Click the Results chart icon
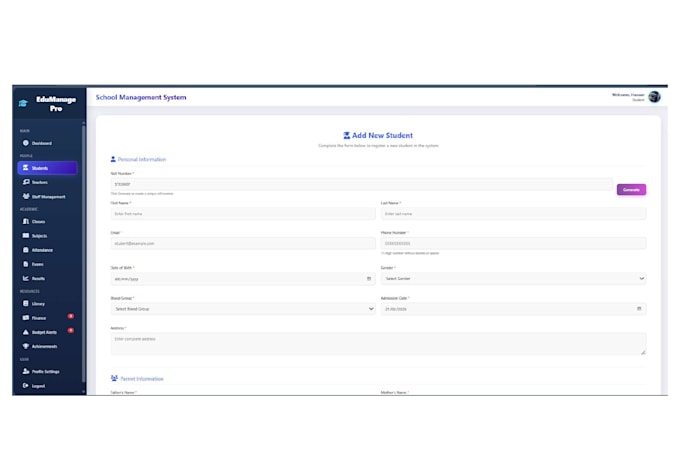The image size is (680, 459). tap(26, 278)
